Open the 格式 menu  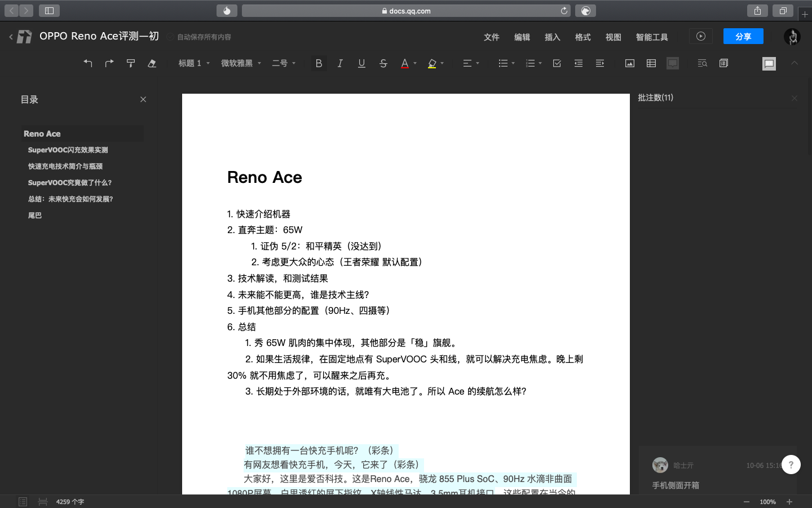click(x=582, y=37)
